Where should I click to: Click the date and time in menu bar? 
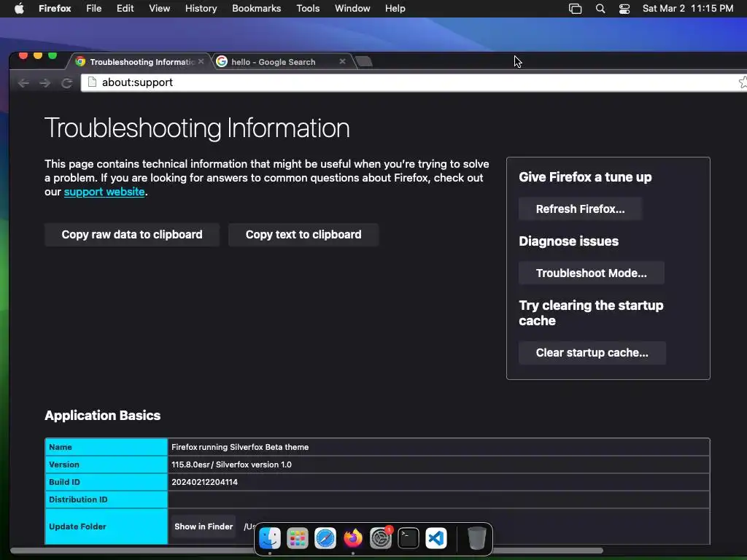click(x=688, y=9)
